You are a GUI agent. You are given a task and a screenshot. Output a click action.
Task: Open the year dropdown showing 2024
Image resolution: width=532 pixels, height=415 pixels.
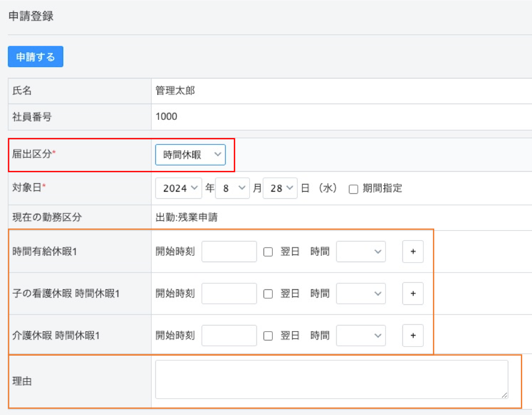coord(178,188)
